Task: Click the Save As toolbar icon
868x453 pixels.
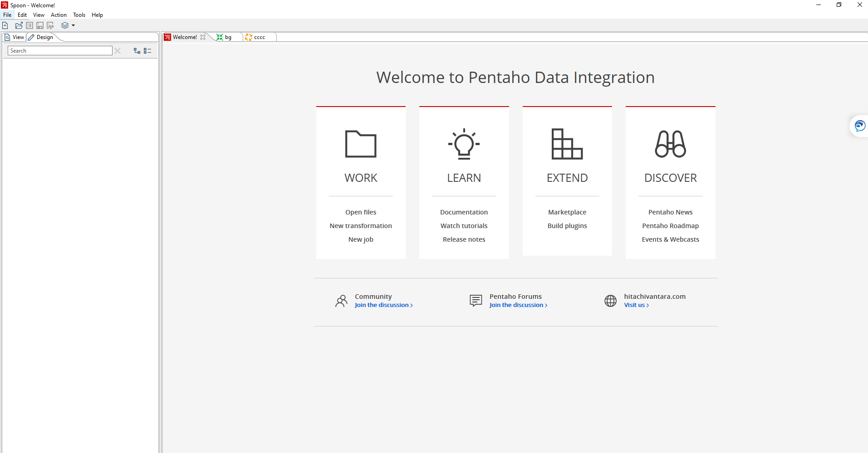Action: pyautogui.click(x=50, y=25)
